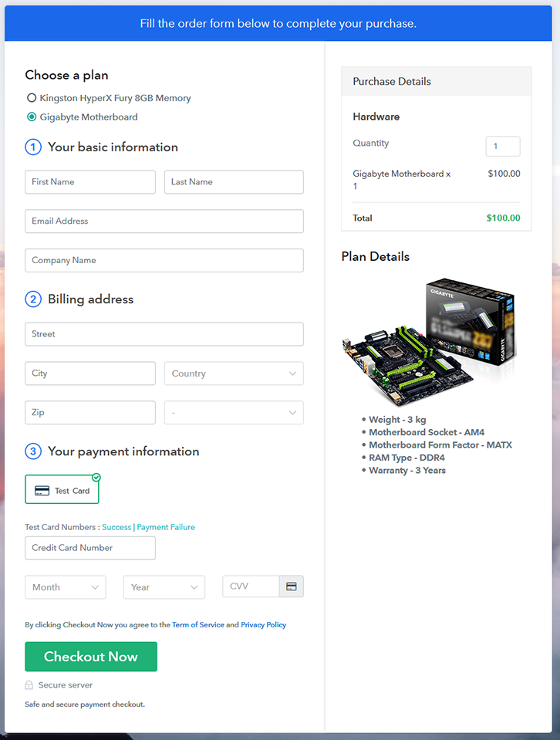Click the 'Hardware' heading
Image resolution: width=560 pixels, height=740 pixels.
(376, 117)
